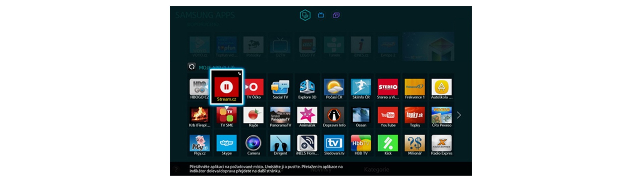
Task: Switch to the purple multimedia panel icon
Action: (x=336, y=15)
